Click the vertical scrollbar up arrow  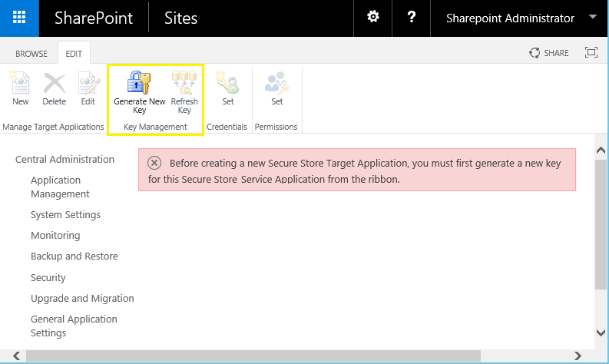click(601, 151)
